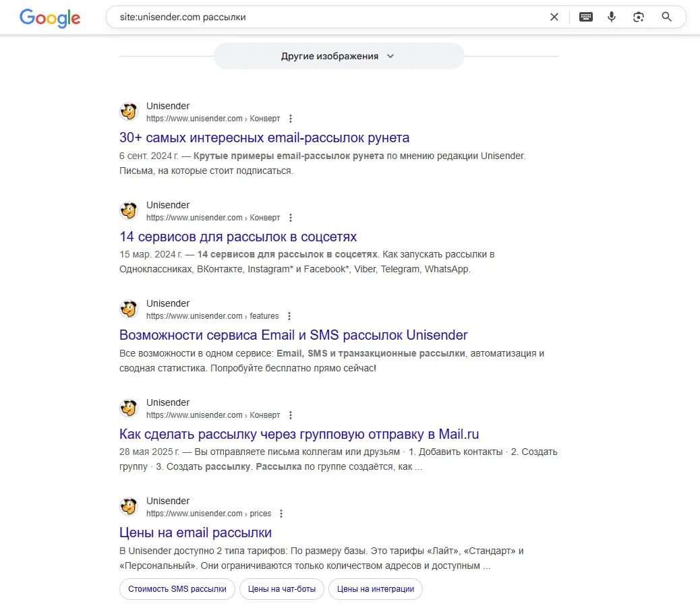Open "14 сервисов для рассылок в соцсетях"

(x=238, y=237)
